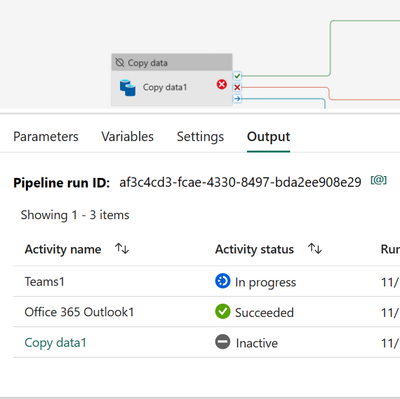
Task: Open the Parameters tab
Action: [46, 137]
